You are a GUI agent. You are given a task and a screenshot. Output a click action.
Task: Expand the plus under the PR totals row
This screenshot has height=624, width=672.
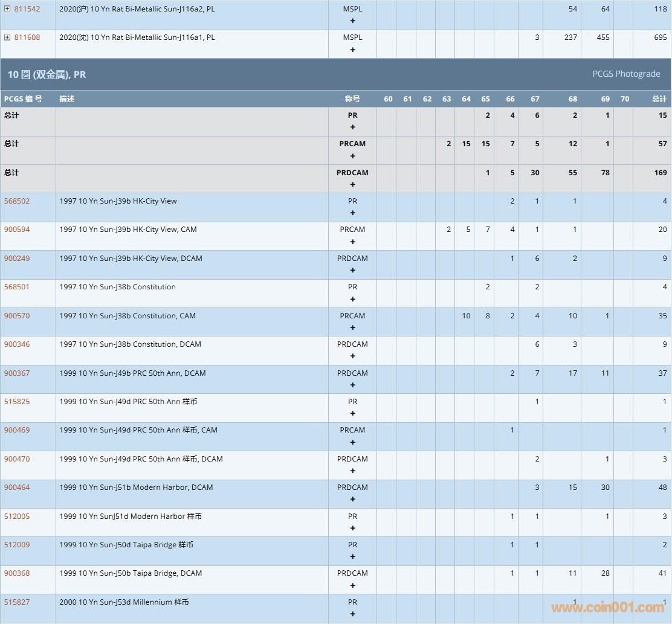pyautogui.click(x=353, y=127)
